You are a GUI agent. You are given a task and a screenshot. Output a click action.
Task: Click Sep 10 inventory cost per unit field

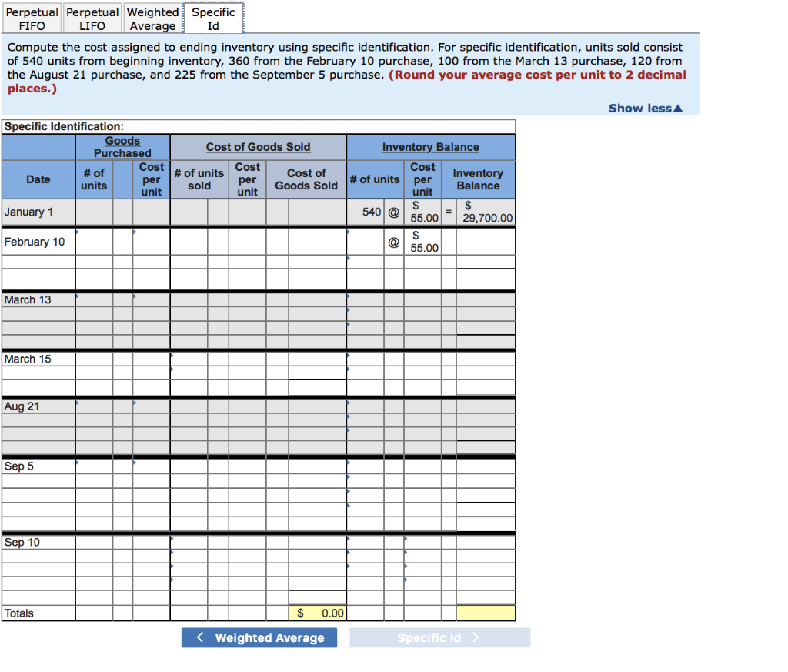pyautogui.click(x=422, y=543)
